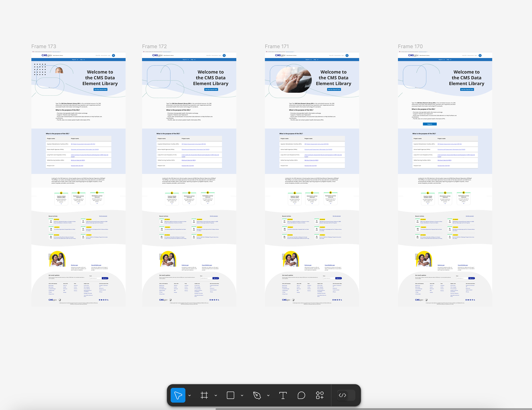Expand the shape tools chevron

click(242, 396)
